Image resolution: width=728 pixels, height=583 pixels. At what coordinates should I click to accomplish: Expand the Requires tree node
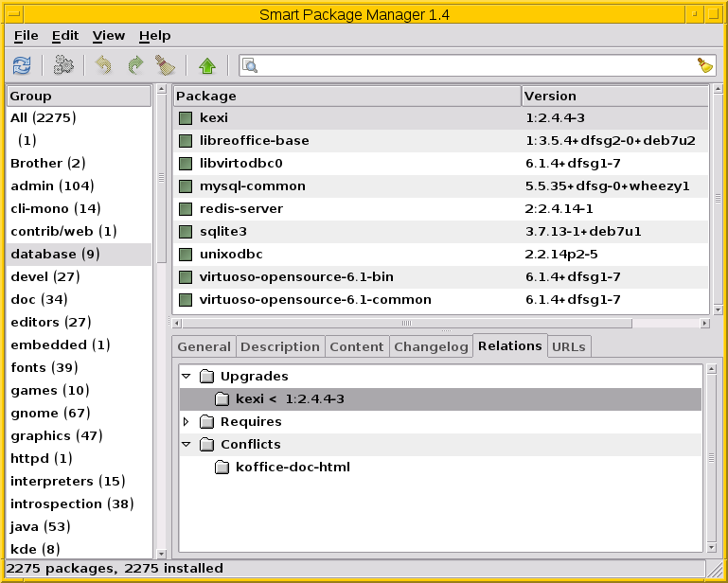point(186,422)
